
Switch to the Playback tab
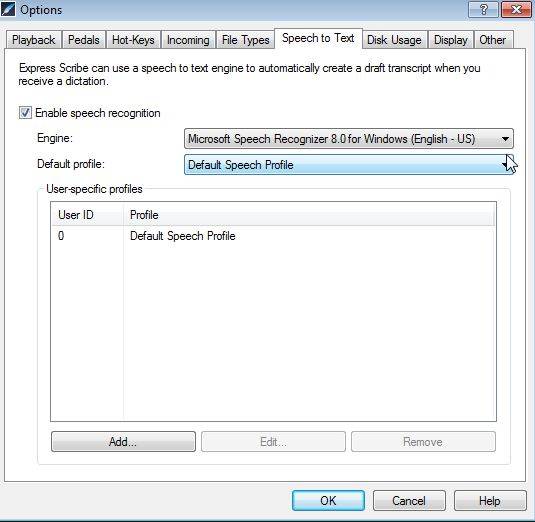(x=33, y=40)
